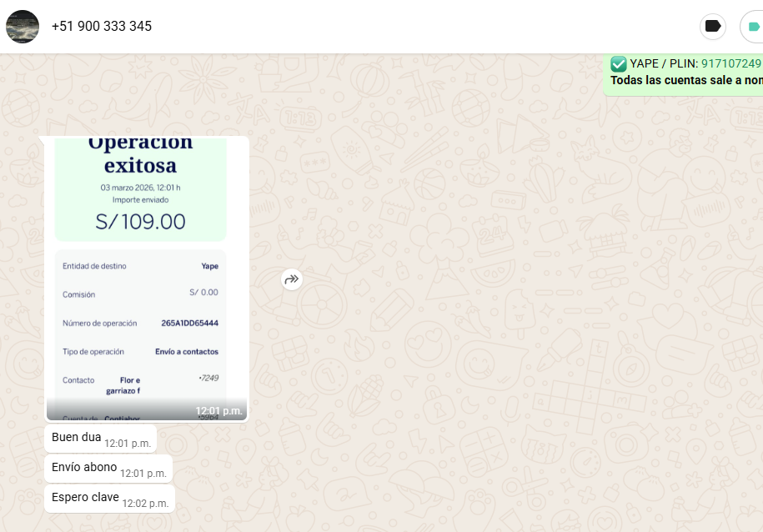Click the S/109.00 amount in the receipt
This screenshot has width=763, height=532.
click(140, 222)
